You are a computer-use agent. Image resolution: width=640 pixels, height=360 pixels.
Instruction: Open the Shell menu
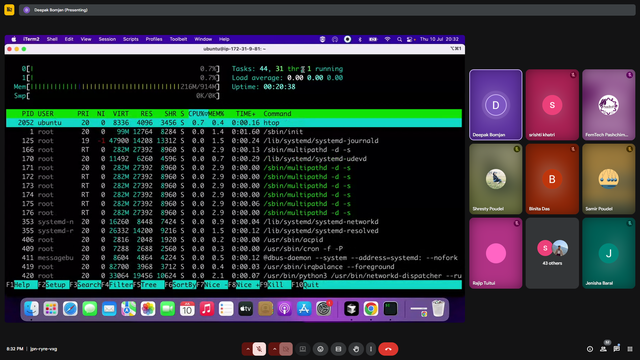52,39
